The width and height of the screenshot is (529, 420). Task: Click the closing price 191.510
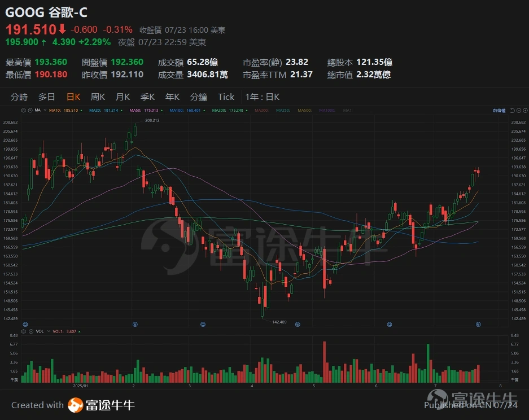click(30, 30)
